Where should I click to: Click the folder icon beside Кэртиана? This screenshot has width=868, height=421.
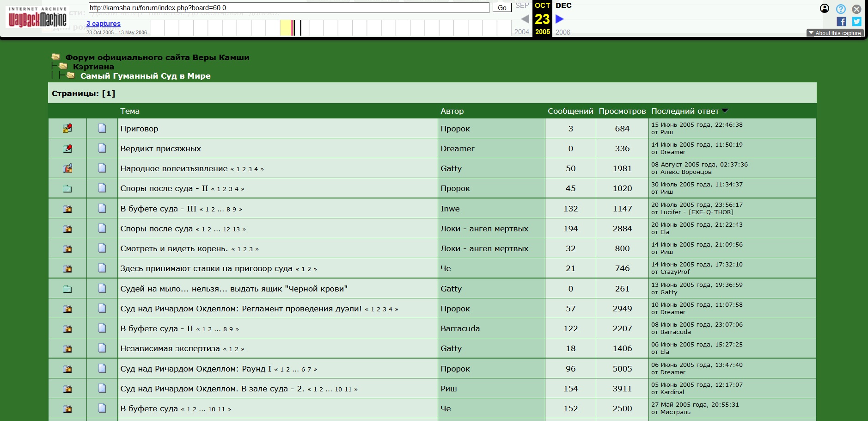63,66
